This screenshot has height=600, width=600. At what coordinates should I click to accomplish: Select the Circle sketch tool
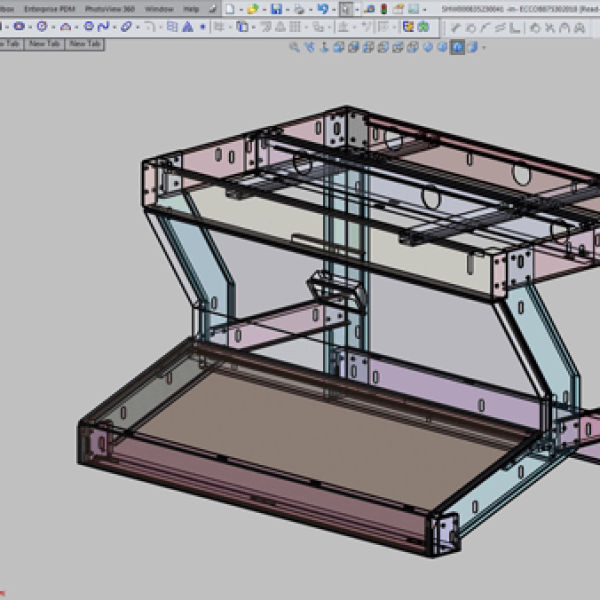[42, 26]
